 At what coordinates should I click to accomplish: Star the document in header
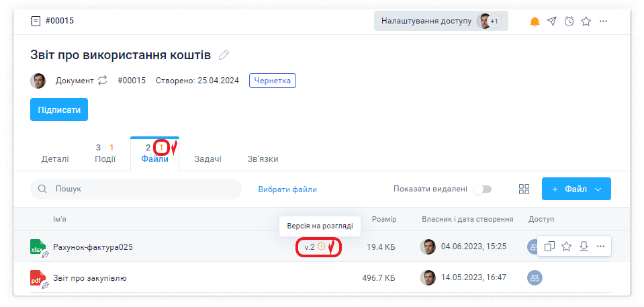coord(586,21)
